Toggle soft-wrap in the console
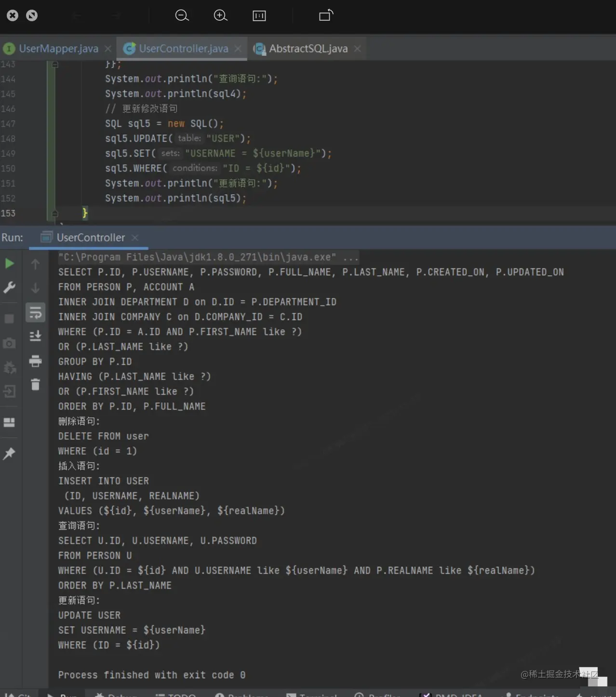Image resolution: width=616 pixels, height=697 pixels. click(36, 313)
